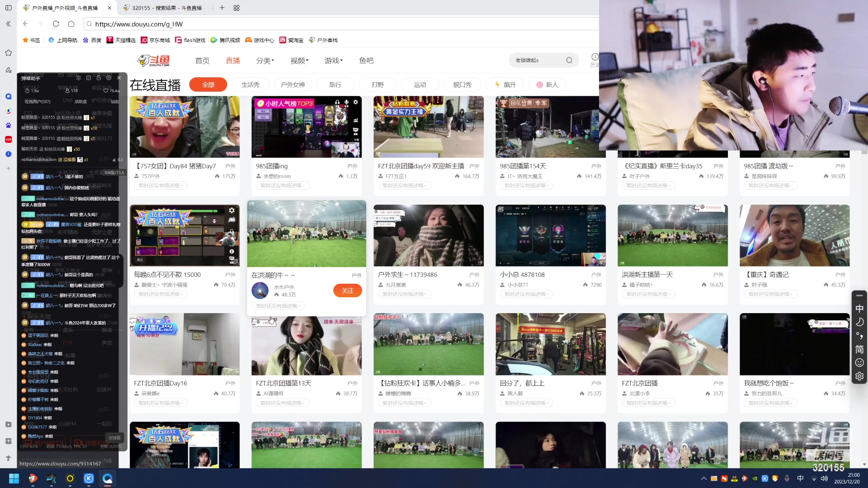Viewport: 868px width, 488px height.
Task: Toggle the IME 简 simplified mode
Action: coord(859,349)
